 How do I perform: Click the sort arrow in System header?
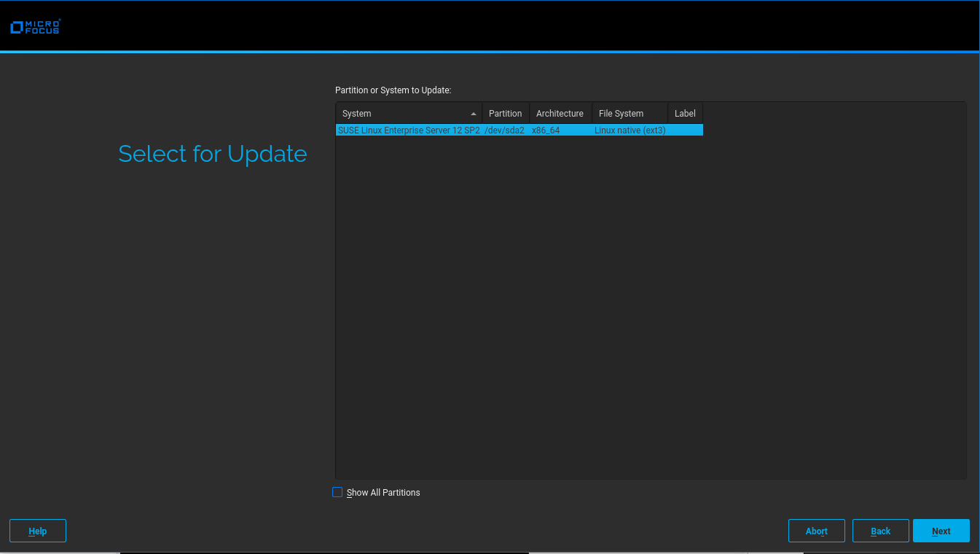pyautogui.click(x=474, y=114)
